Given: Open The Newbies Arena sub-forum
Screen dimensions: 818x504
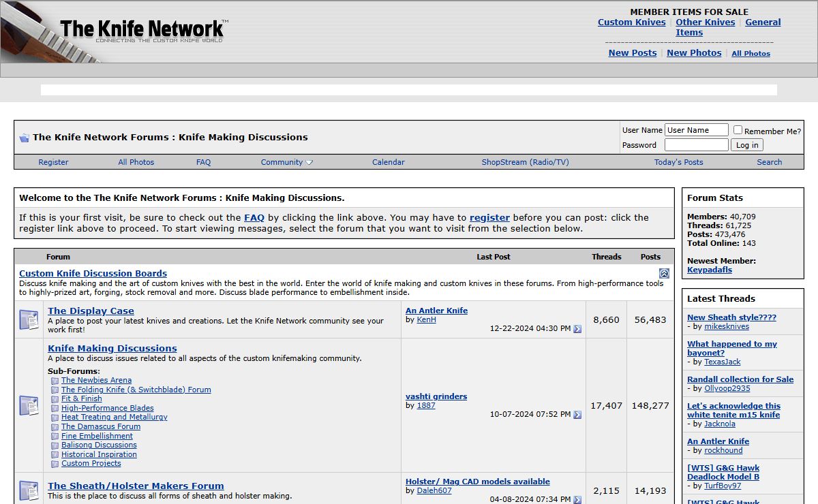Looking at the screenshot, I should tap(97, 381).
